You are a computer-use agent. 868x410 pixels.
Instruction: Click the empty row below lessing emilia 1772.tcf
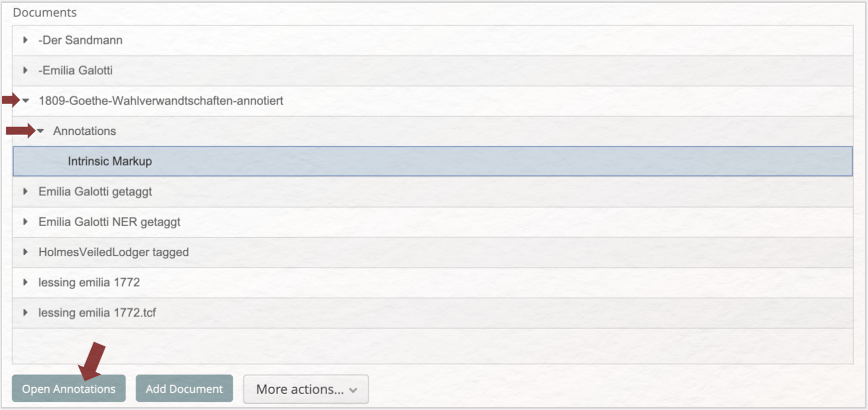pos(433,346)
